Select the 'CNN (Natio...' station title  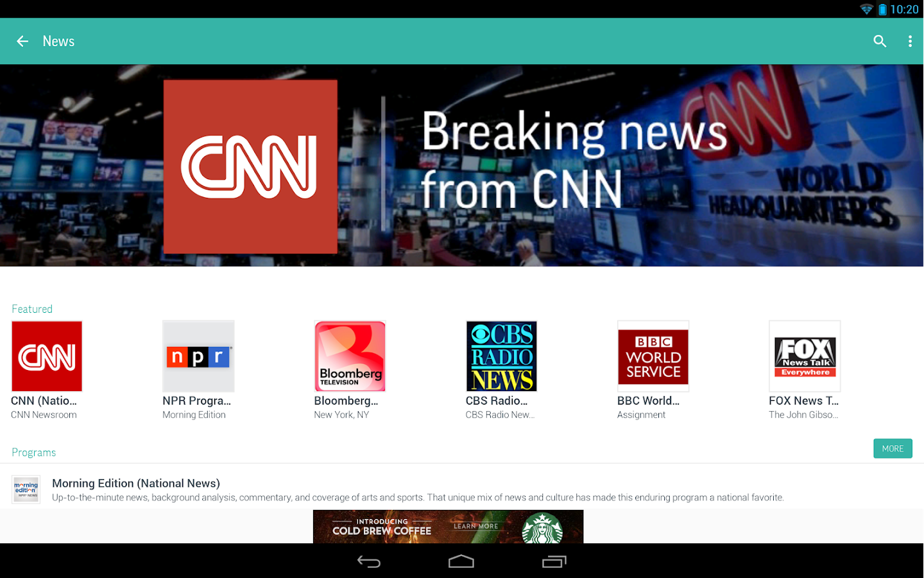pos(44,401)
